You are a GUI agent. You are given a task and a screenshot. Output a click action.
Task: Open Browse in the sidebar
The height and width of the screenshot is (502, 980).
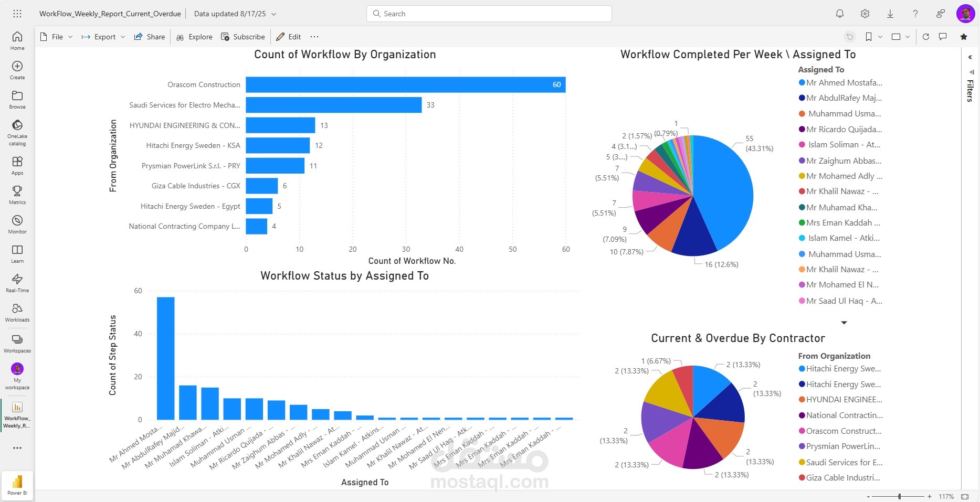tap(17, 99)
